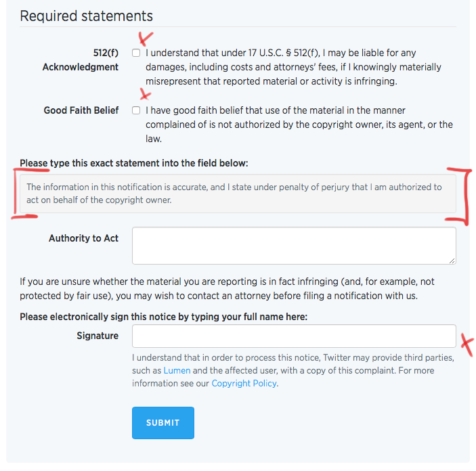The image size is (476, 471).
Task: Click the Authority to Act resize handle
Action: pos(452,261)
